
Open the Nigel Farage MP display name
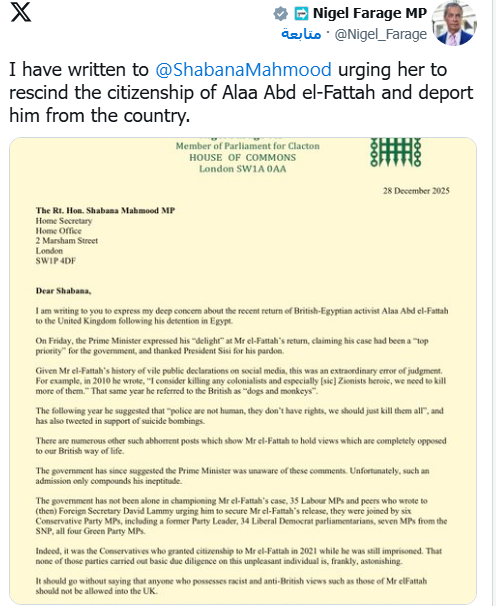point(370,13)
